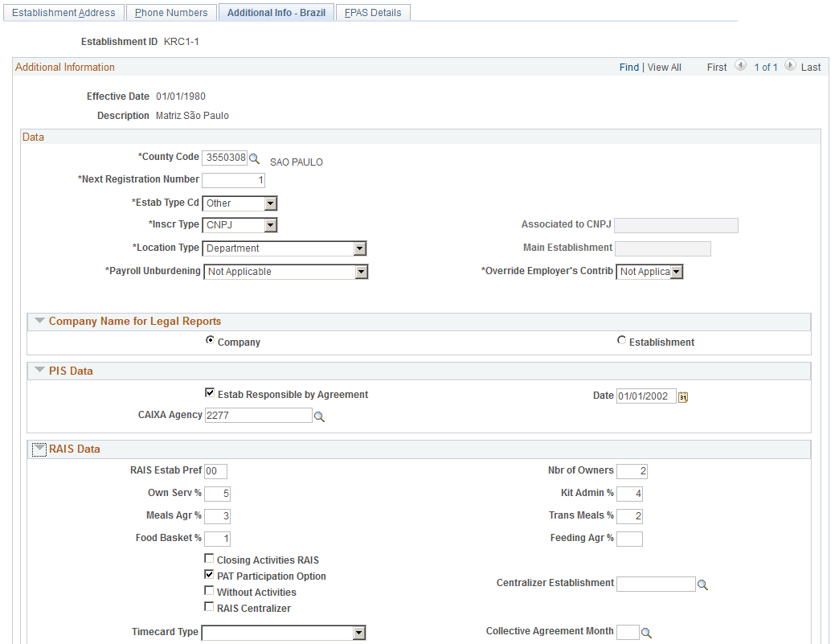Focus the PIS Date field
Screen dimensions: 835x644
[x=646, y=396]
